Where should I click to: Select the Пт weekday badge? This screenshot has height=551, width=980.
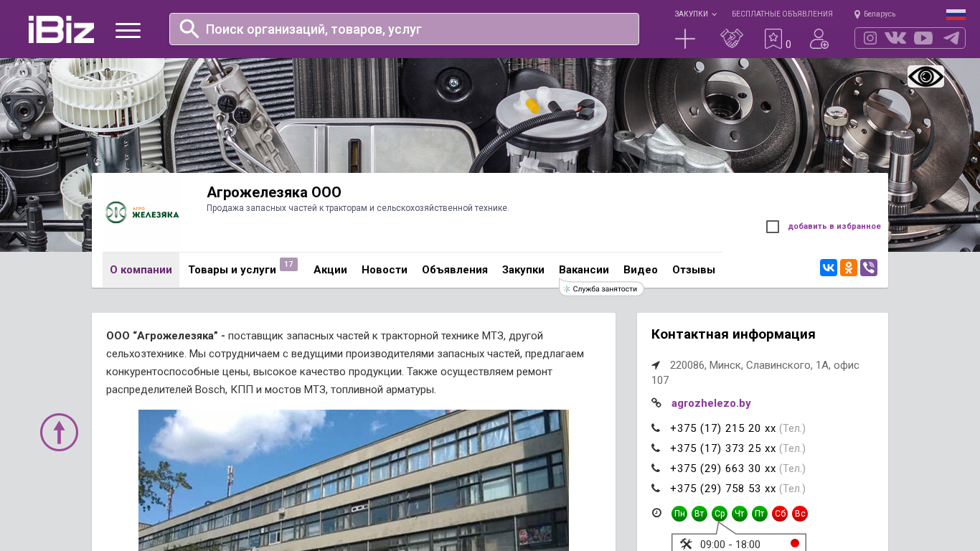(760, 514)
